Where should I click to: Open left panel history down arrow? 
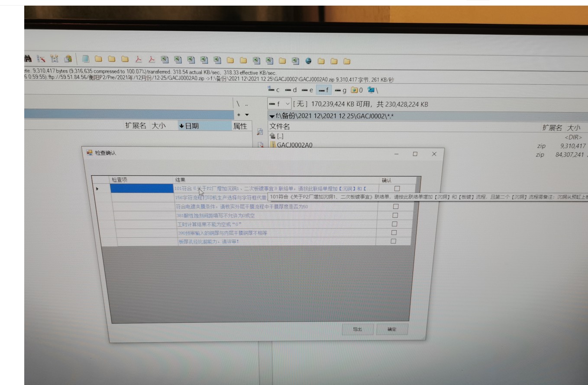pos(247,115)
